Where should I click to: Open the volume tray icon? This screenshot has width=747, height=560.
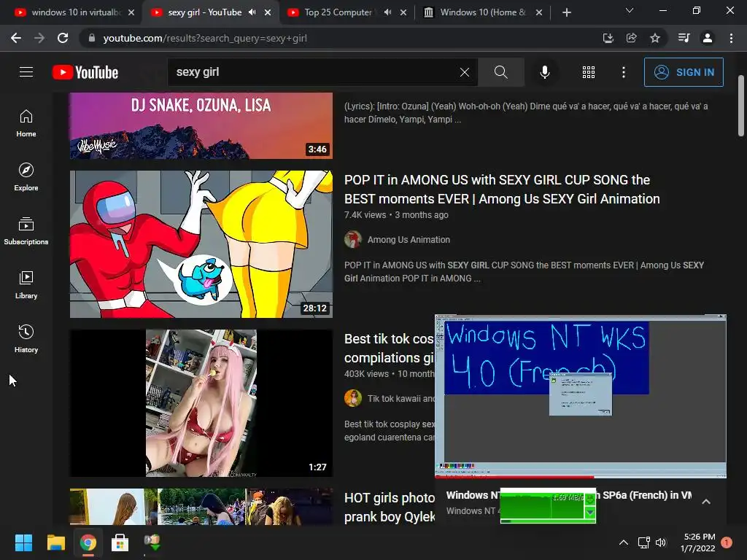coord(661,542)
